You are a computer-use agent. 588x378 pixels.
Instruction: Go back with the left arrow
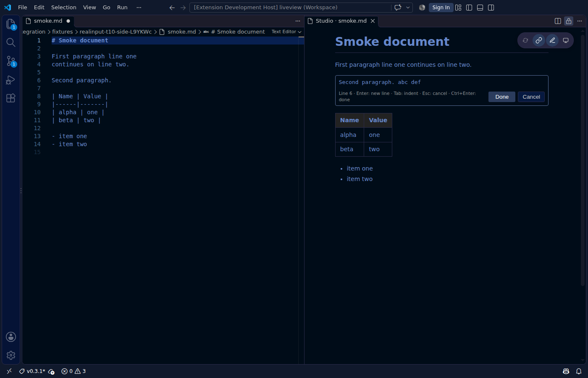172,8
